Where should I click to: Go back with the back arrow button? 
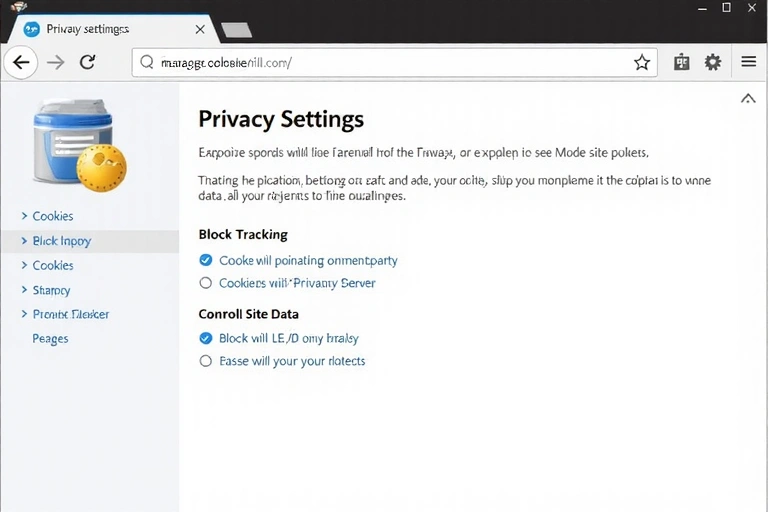(x=21, y=62)
